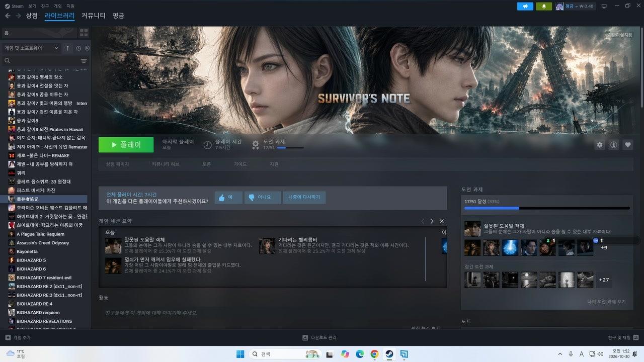Expand the +27 locked achievements
The height and width of the screenshot is (362, 644).
[x=604, y=280]
